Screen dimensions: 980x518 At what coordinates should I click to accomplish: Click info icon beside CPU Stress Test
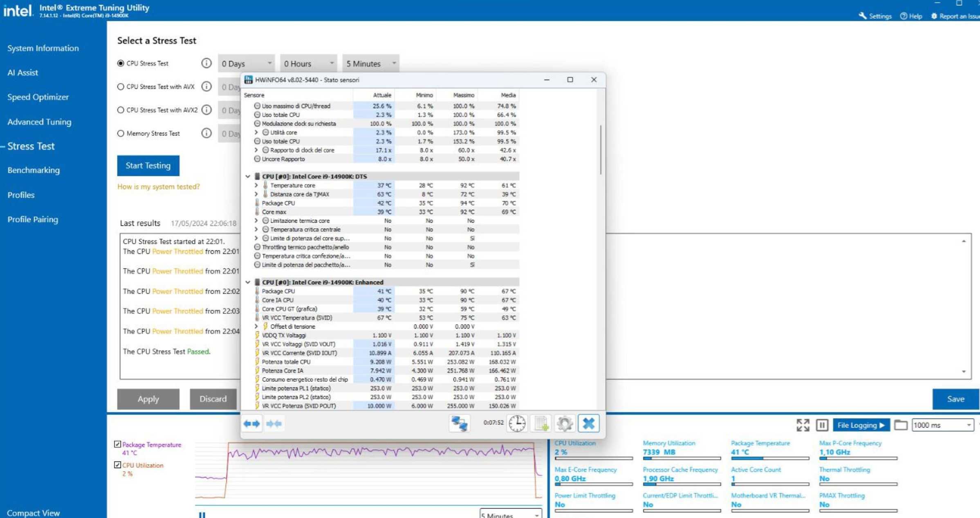tap(206, 63)
